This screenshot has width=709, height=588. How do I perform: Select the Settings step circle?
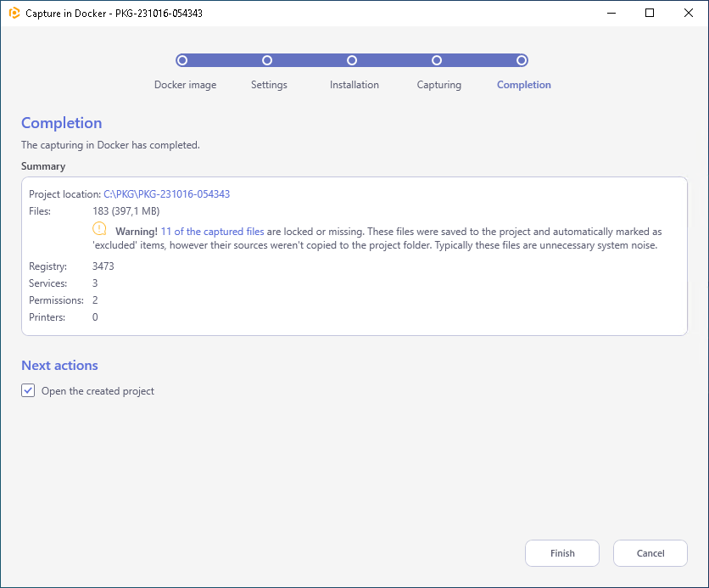point(267,60)
